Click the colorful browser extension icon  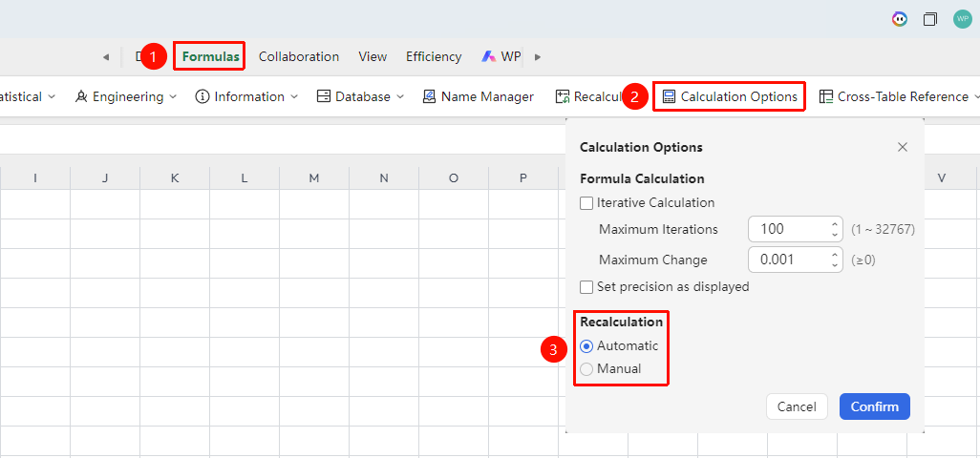(x=900, y=19)
